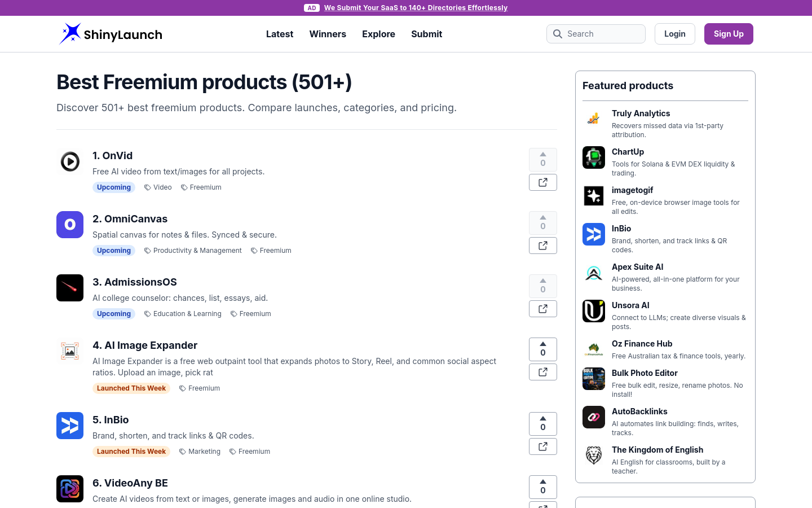Open Oz Finance Hub from Featured products
Screen dimensions: 812x508
(x=642, y=344)
